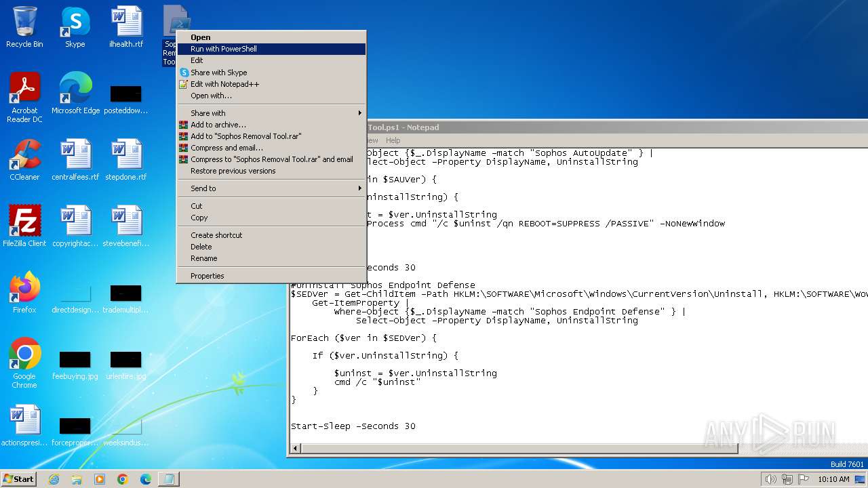868x488 pixels.
Task: Launch Firefox desktop shortcut
Action: (x=24, y=293)
